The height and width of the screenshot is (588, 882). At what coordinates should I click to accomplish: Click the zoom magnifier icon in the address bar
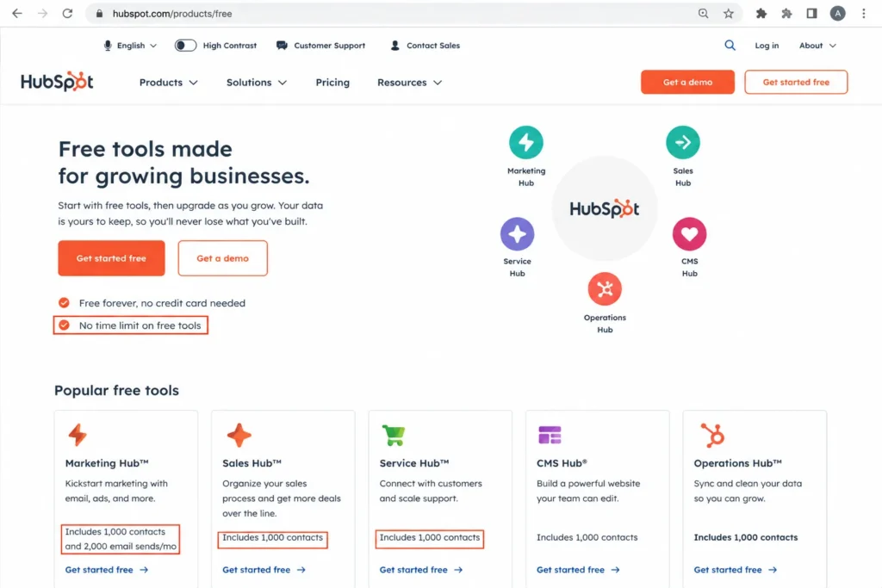tap(703, 14)
